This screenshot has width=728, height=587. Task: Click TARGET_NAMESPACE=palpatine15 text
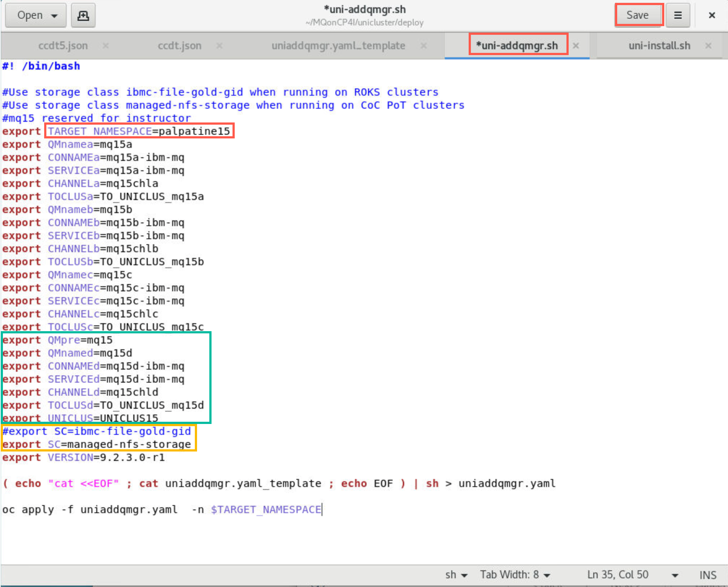[139, 131]
